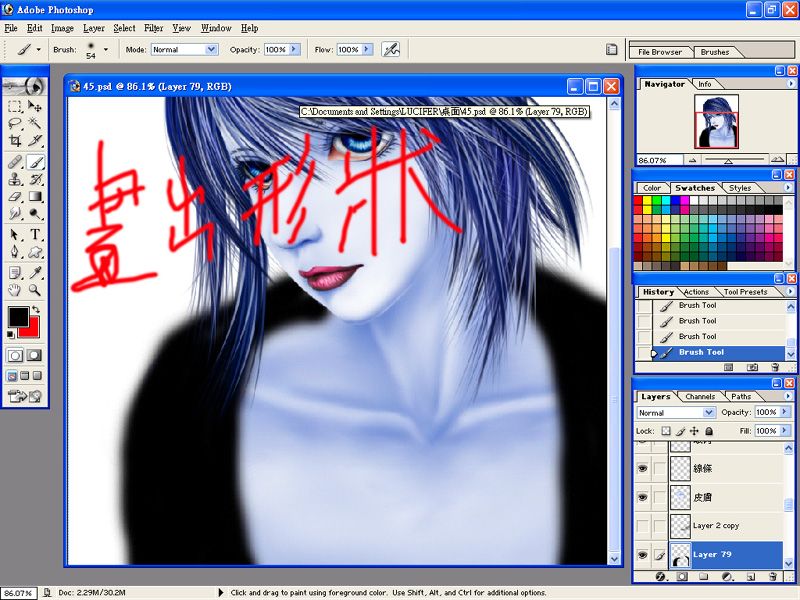Swap foreground and background colors
The height and width of the screenshot is (600, 800).
click(36, 310)
